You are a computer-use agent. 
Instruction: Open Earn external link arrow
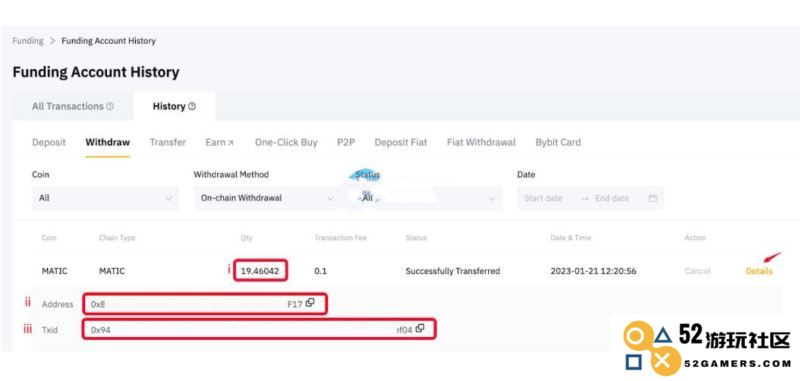(231, 143)
